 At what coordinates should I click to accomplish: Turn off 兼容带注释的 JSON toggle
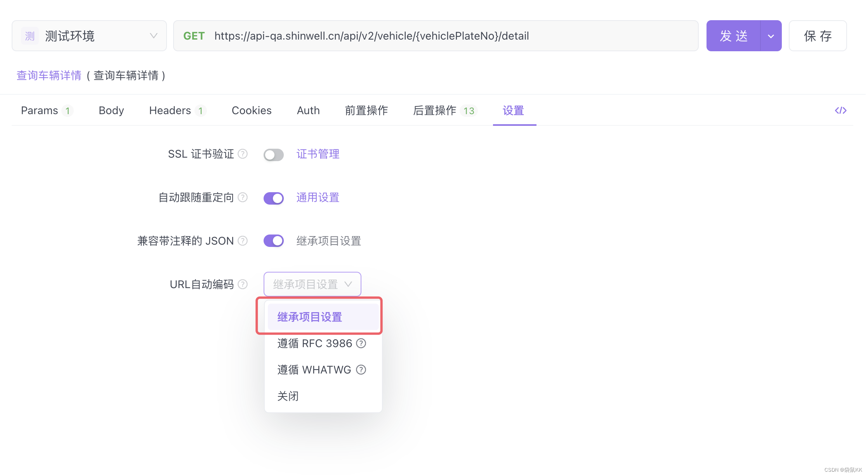tap(273, 241)
